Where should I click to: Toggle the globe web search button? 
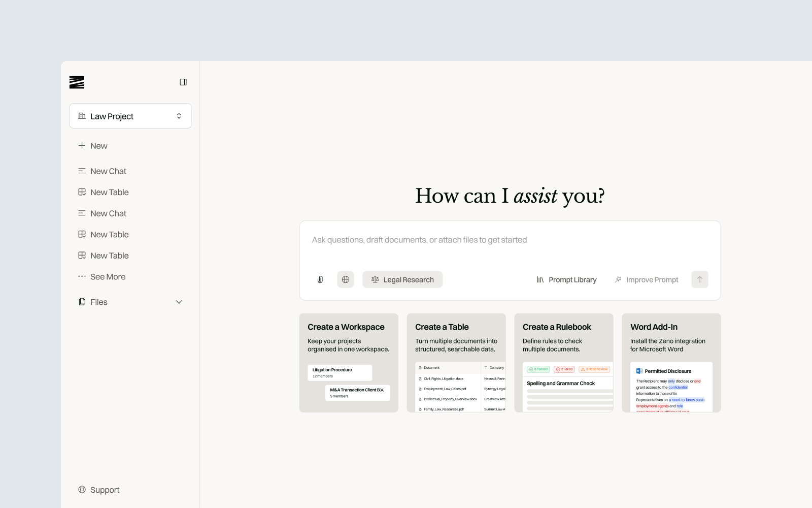(x=346, y=279)
